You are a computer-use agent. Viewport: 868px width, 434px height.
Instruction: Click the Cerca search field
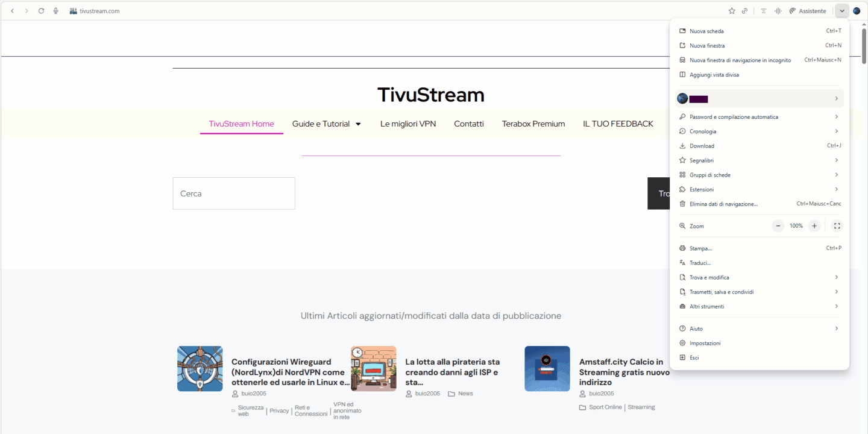click(x=234, y=193)
